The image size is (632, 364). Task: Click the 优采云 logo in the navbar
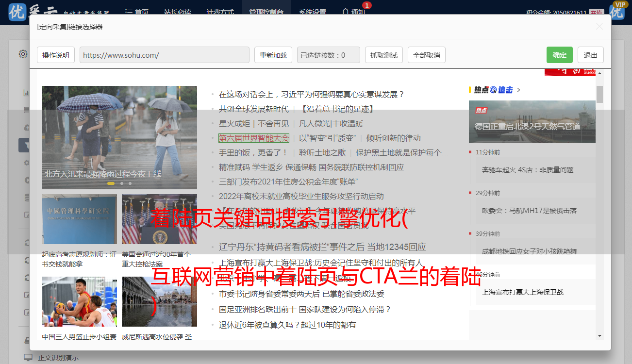(18, 12)
